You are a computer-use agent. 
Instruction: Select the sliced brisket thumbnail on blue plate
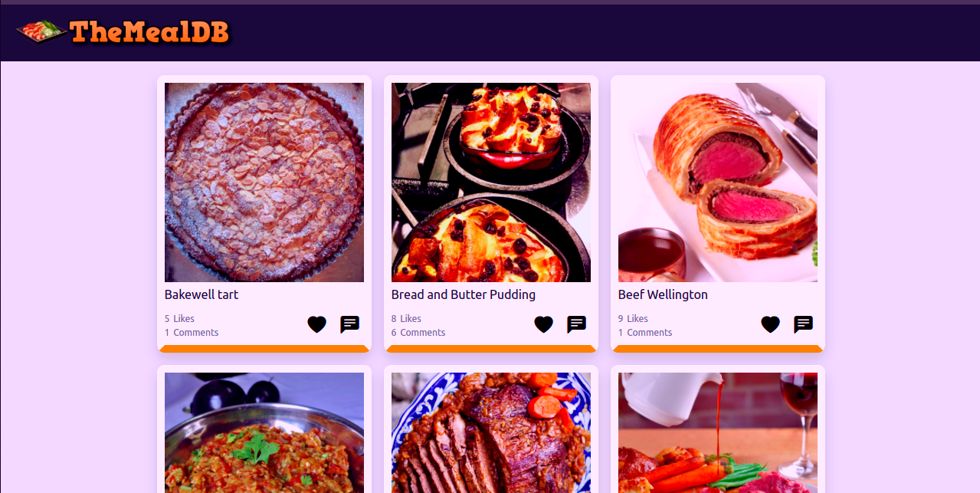point(491,432)
